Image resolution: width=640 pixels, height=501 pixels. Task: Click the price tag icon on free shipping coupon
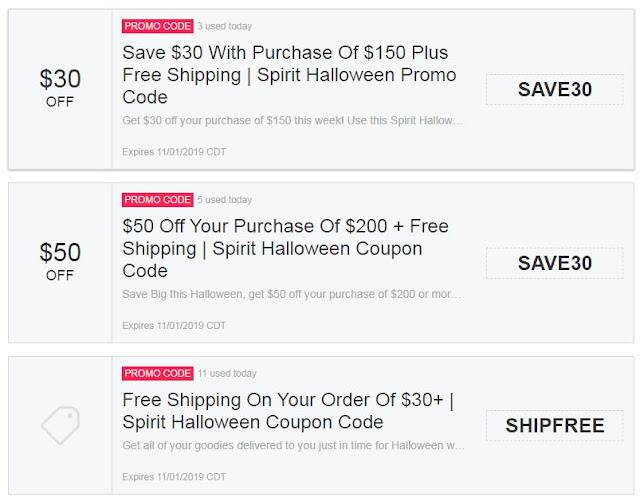(60, 425)
